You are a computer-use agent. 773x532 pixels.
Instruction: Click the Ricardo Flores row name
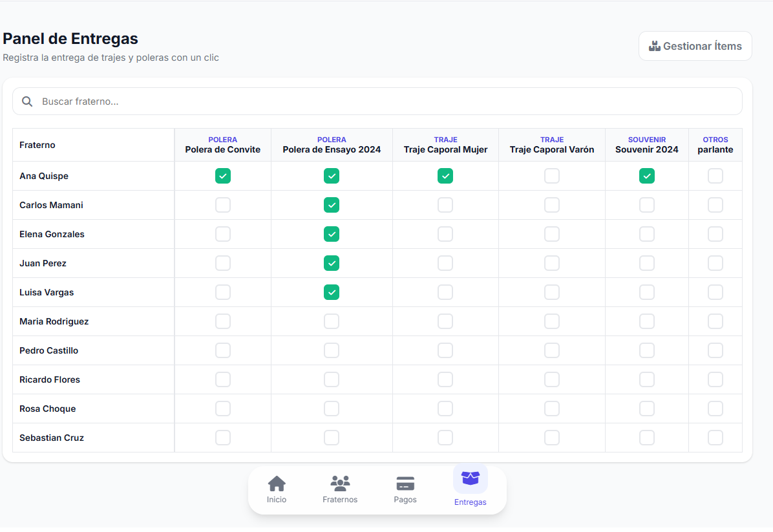click(50, 379)
